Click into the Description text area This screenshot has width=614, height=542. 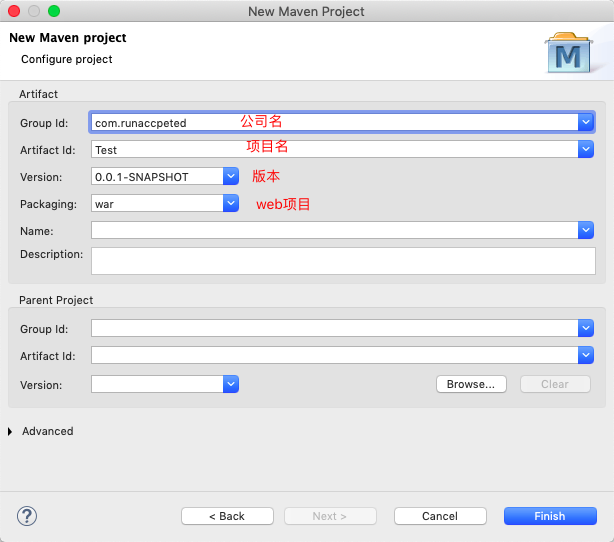point(342,261)
